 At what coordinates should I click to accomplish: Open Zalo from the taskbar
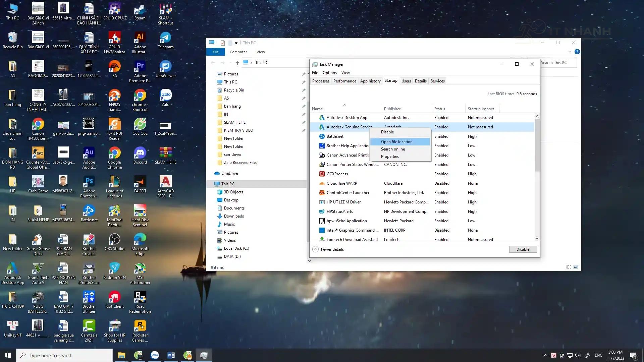155,355
